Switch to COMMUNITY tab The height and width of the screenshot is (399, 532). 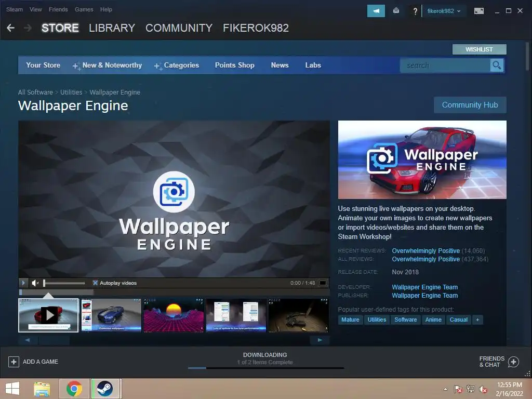(x=179, y=28)
